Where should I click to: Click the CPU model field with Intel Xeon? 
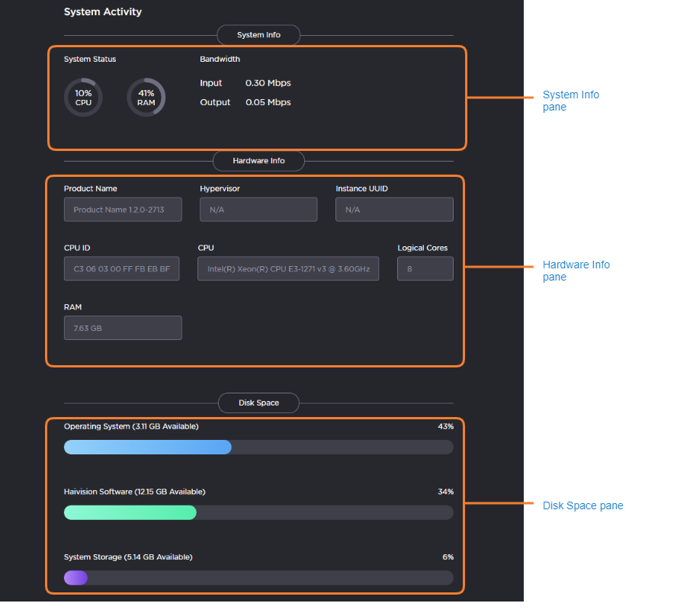tap(288, 268)
